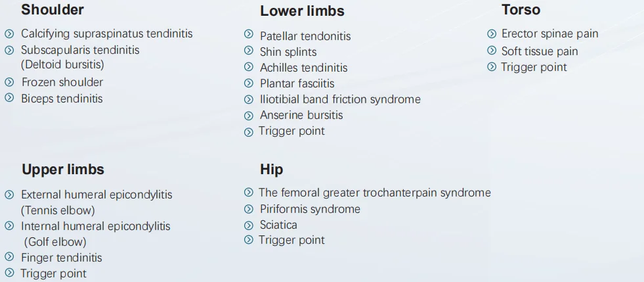
Task: Click Iliotibial band friction syndrome entry
Action: click(x=340, y=99)
